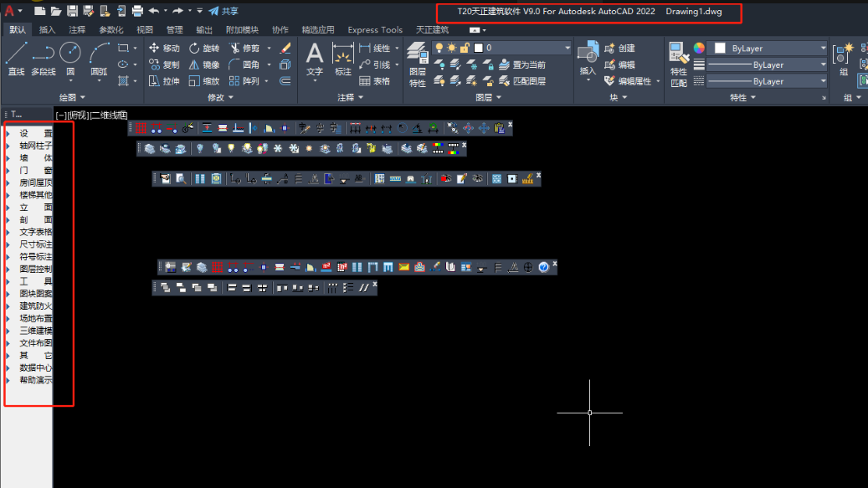Screen dimensions: 868x488
Task: Open the Text (文字) tool
Action: click(315, 59)
